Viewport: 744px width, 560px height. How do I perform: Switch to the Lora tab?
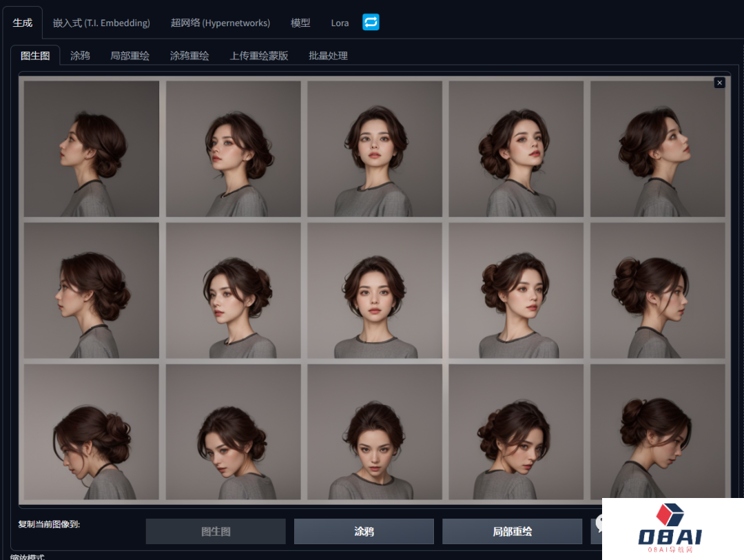point(340,23)
